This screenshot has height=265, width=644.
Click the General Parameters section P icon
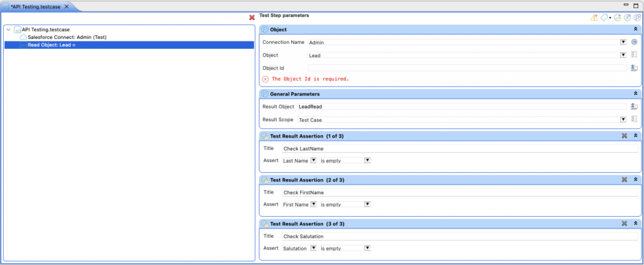tap(265, 94)
